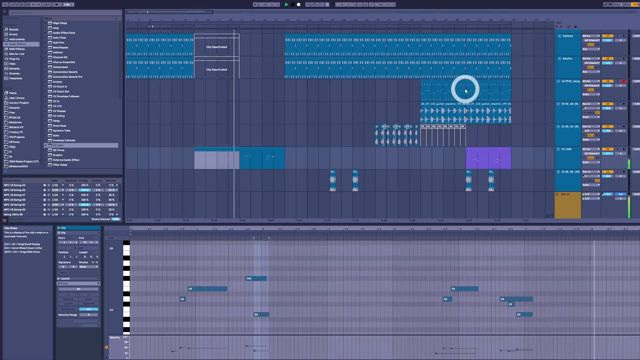This screenshot has width=640, height=360.
Task: Adjust the Velocity Range slider in Notes panel
Action: click(88, 315)
